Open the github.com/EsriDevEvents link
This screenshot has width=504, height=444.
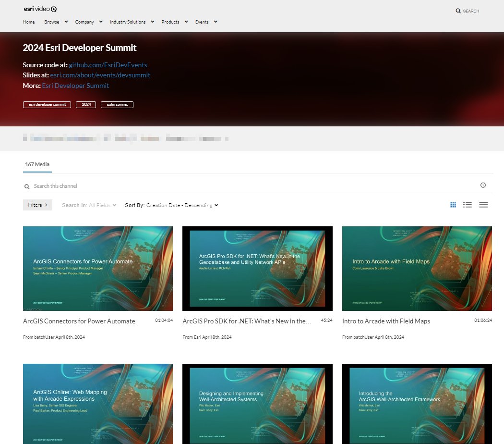click(108, 64)
